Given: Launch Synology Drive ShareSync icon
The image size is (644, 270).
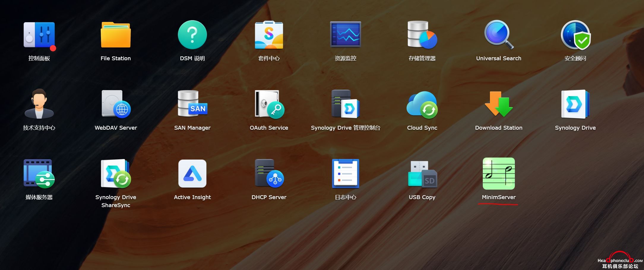Looking at the screenshot, I should [116, 174].
